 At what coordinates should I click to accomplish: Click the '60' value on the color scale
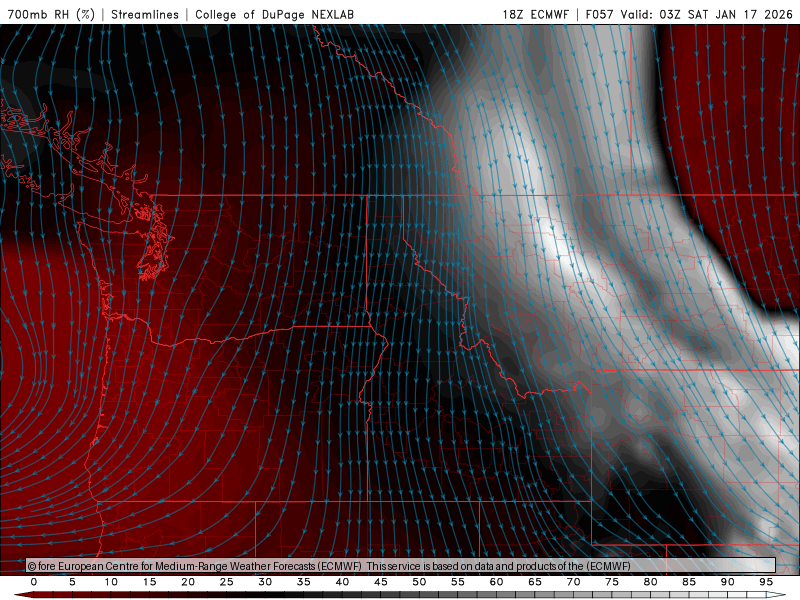496,582
